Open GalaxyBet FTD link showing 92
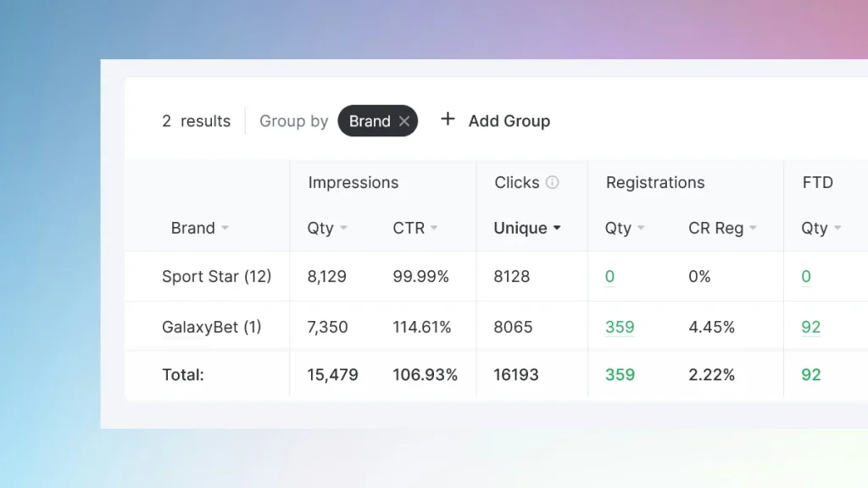Image resolution: width=868 pixels, height=488 pixels. (x=811, y=325)
